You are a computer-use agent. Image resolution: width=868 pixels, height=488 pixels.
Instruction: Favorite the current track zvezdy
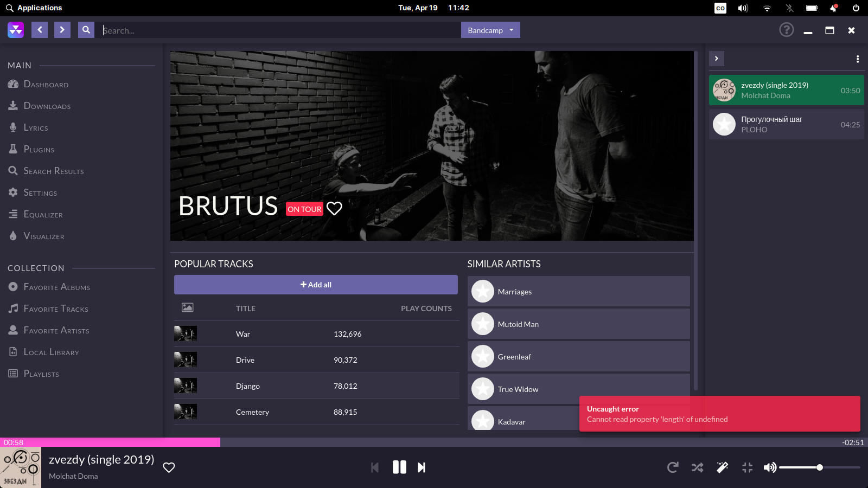[x=169, y=467]
